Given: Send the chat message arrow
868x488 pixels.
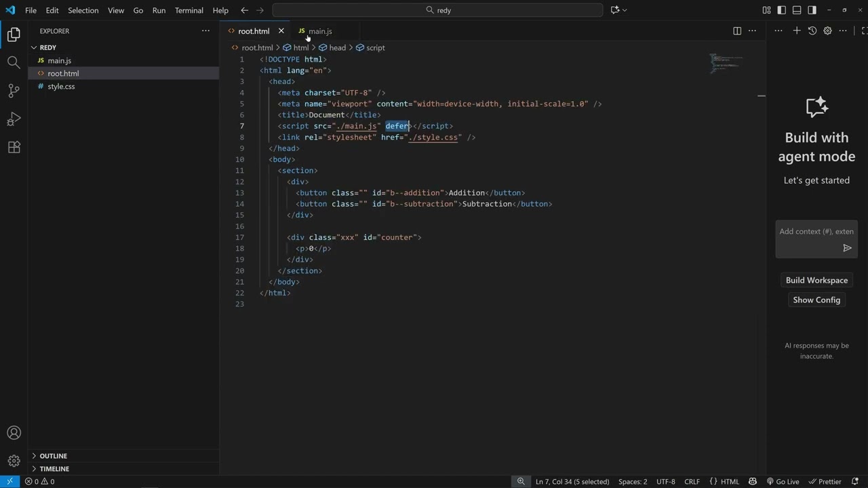Looking at the screenshot, I should 847,248.
